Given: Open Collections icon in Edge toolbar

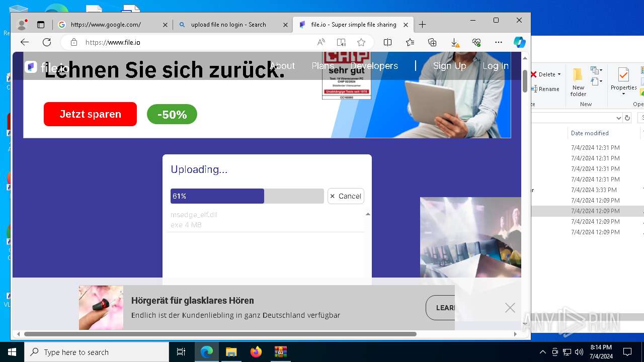Looking at the screenshot, I should point(432,42).
